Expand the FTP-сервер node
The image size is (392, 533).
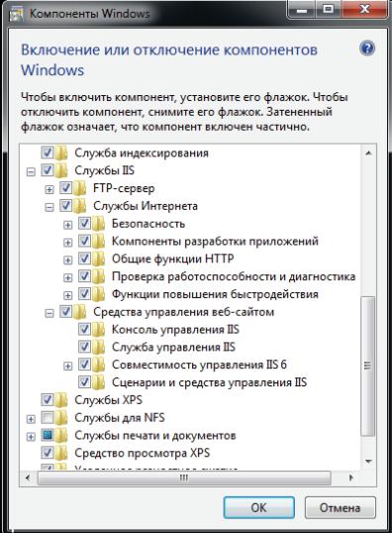coord(49,189)
